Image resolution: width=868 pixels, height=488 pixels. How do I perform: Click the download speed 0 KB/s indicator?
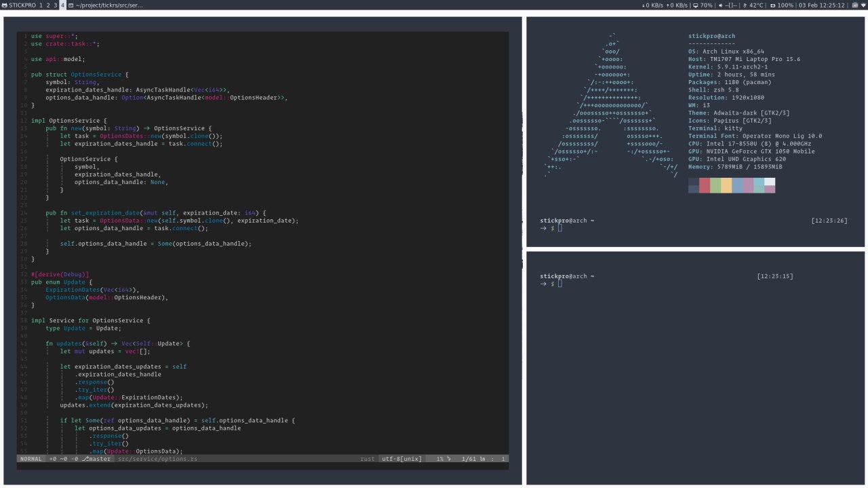(652, 5)
